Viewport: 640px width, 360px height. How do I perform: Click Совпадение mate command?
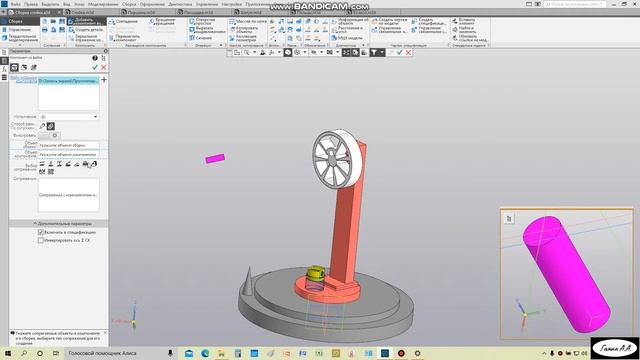click(x=123, y=21)
